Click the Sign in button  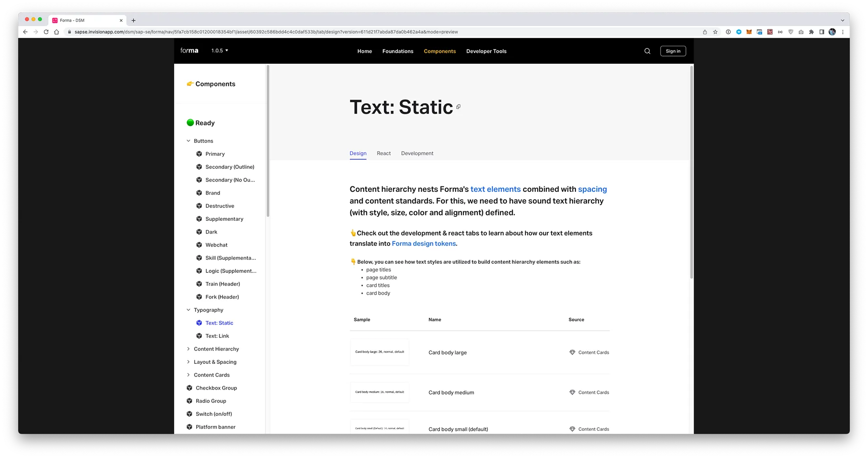click(673, 51)
